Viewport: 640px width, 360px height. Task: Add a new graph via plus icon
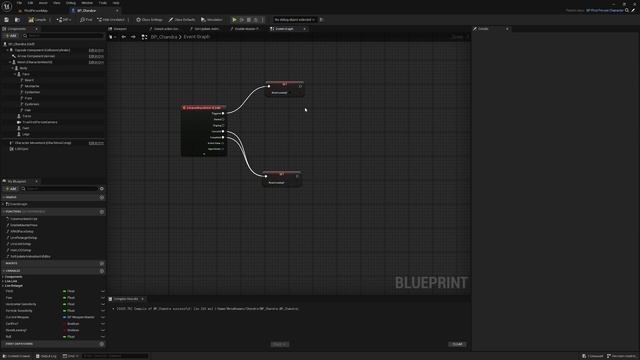pyautogui.click(x=102, y=197)
